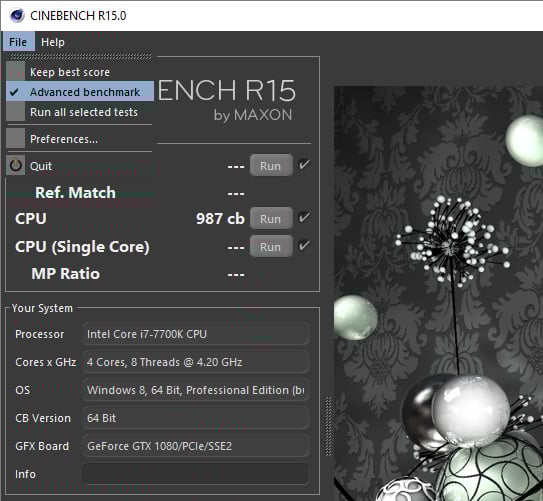The width and height of the screenshot is (543, 501).
Task: Select Keep best score menu entry
Action: tap(80, 72)
